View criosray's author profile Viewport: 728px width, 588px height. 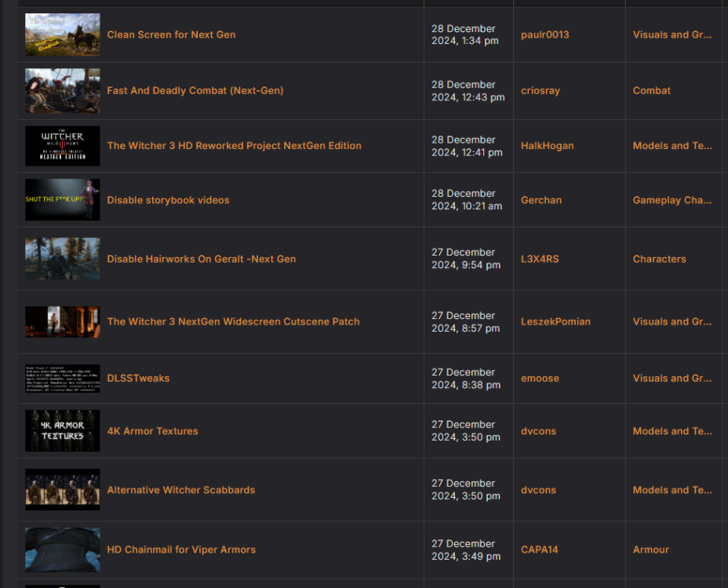point(541,90)
